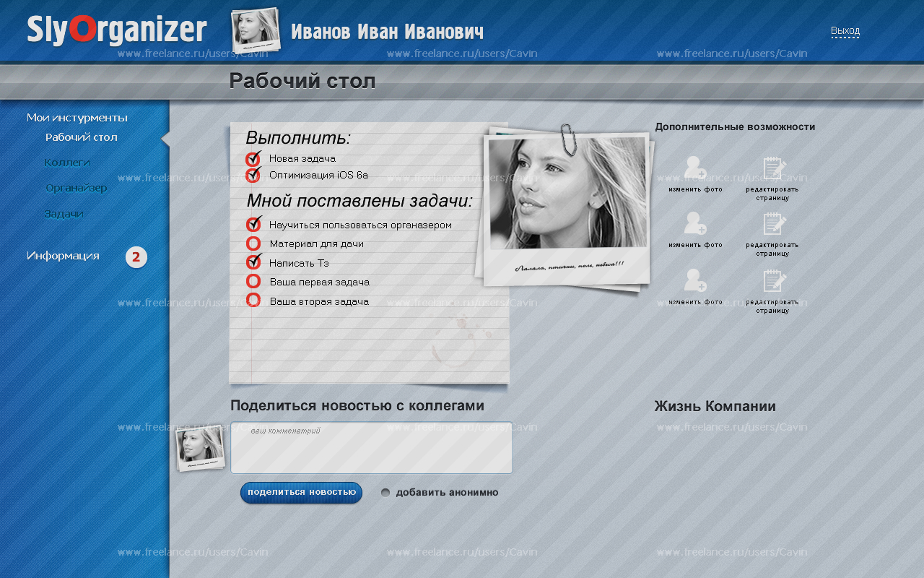The height and width of the screenshot is (578, 924).
Task: Click inside the 'ваш комментарий' text box
Action: pyautogui.click(x=372, y=448)
